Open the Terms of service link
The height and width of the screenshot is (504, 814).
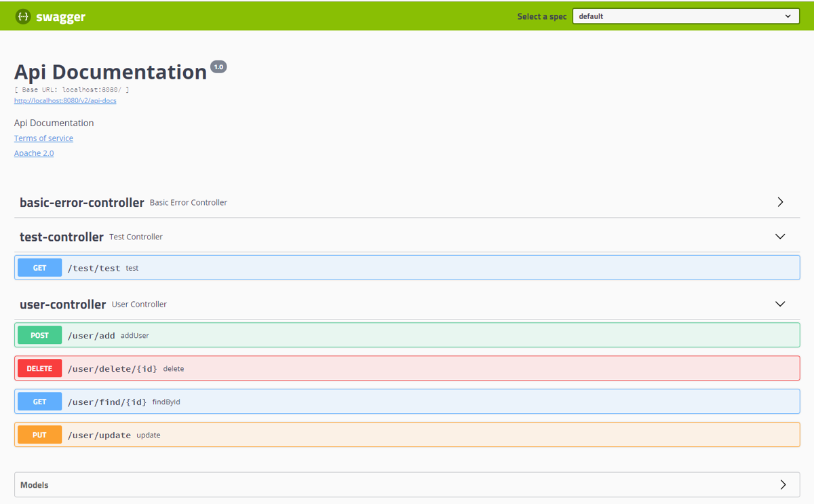click(x=43, y=138)
